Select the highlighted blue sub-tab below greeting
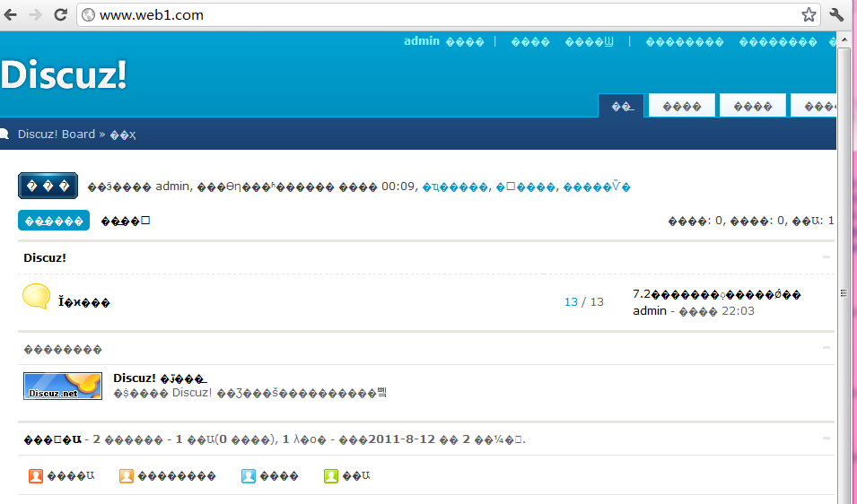Viewport: 857px width, 504px height. (x=54, y=221)
